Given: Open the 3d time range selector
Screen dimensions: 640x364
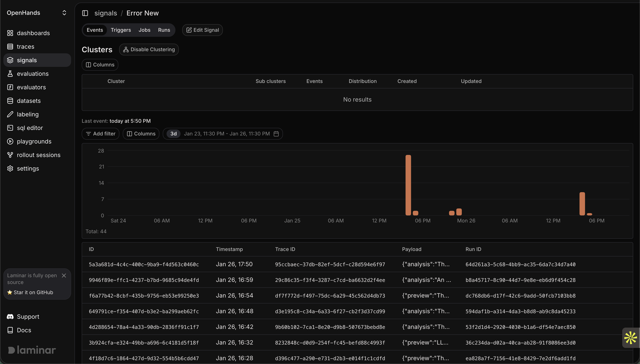Looking at the screenshot, I should click(173, 134).
